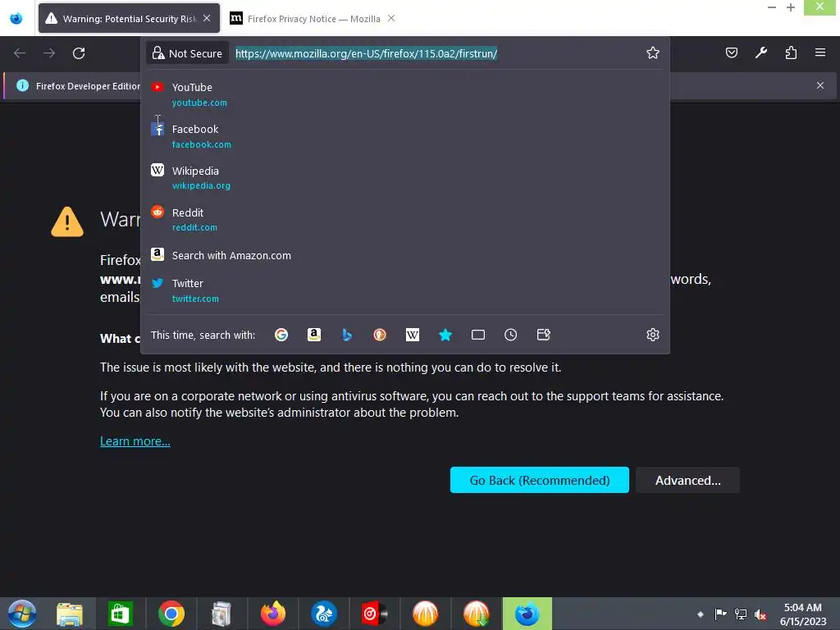Screen dimensions: 840x630
Task: Close the Warning: Potential Security Risk tab
Action: click(207, 18)
